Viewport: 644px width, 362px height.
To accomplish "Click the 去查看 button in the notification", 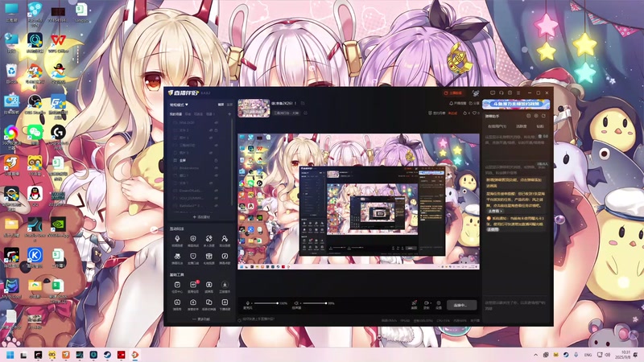I will click(x=494, y=211).
